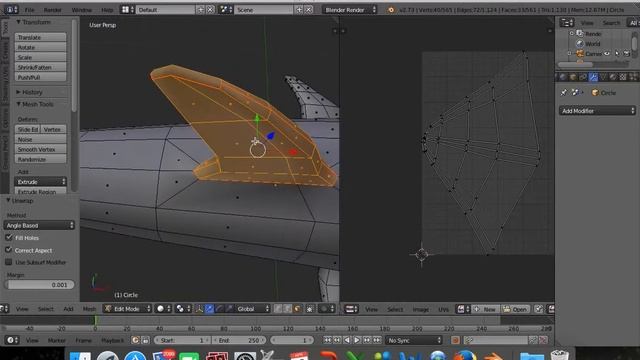This screenshot has height=360, width=640.
Task: Expand the History panel
Action: (18, 92)
